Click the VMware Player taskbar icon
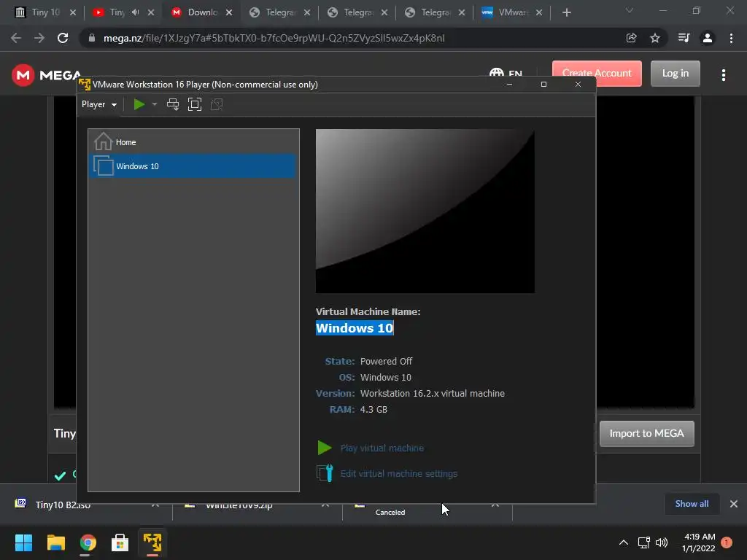This screenshot has width=747, height=560. (x=152, y=542)
